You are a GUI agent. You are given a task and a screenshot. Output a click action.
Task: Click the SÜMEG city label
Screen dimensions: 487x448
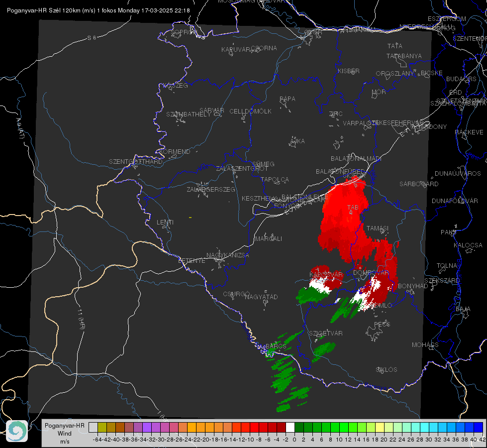pos(263,164)
